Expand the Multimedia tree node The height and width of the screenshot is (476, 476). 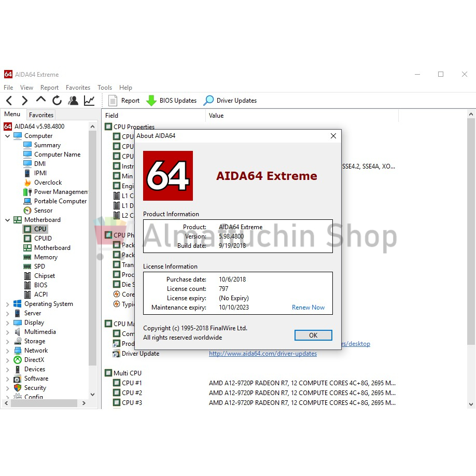click(x=8, y=332)
